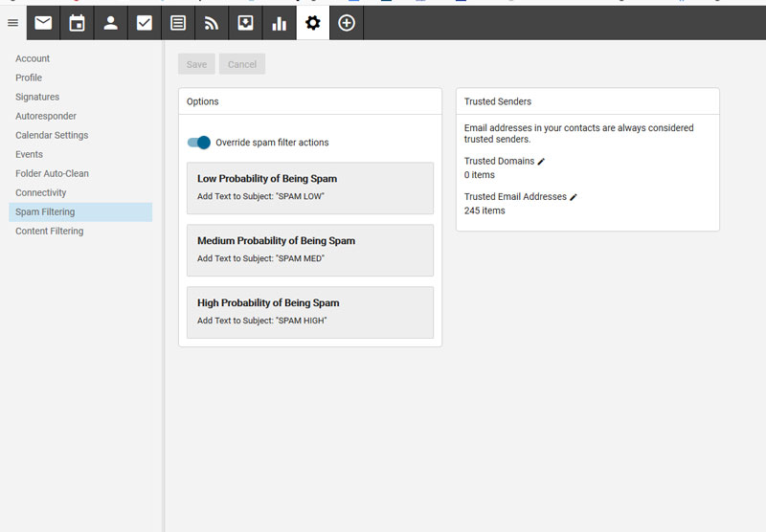This screenshot has height=532, width=766.
Task: Edit Trusted Email Addresses pencil icon
Action: pos(574,197)
